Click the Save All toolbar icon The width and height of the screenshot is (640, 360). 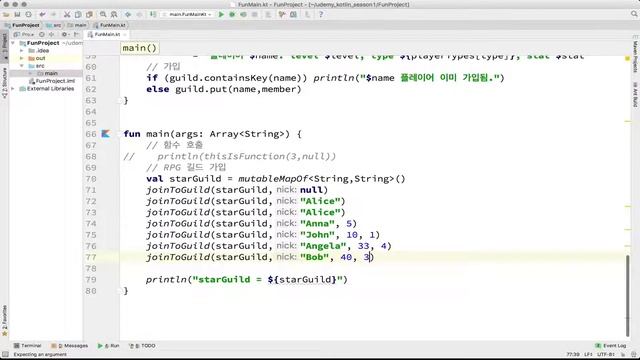17,14
